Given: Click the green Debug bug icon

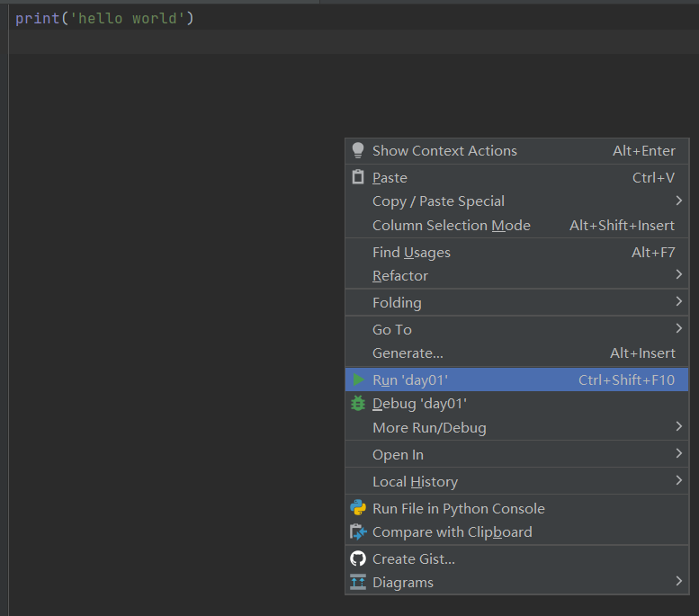Looking at the screenshot, I should click(358, 404).
